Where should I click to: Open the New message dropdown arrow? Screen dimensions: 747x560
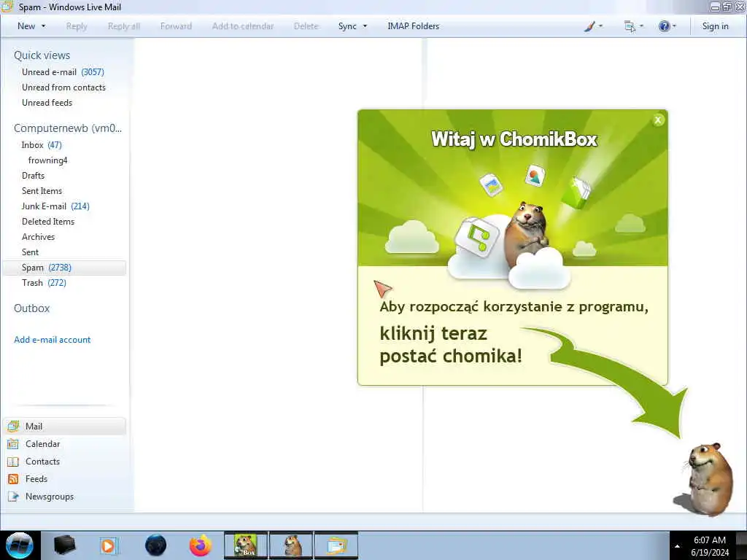tap(43, 26)
